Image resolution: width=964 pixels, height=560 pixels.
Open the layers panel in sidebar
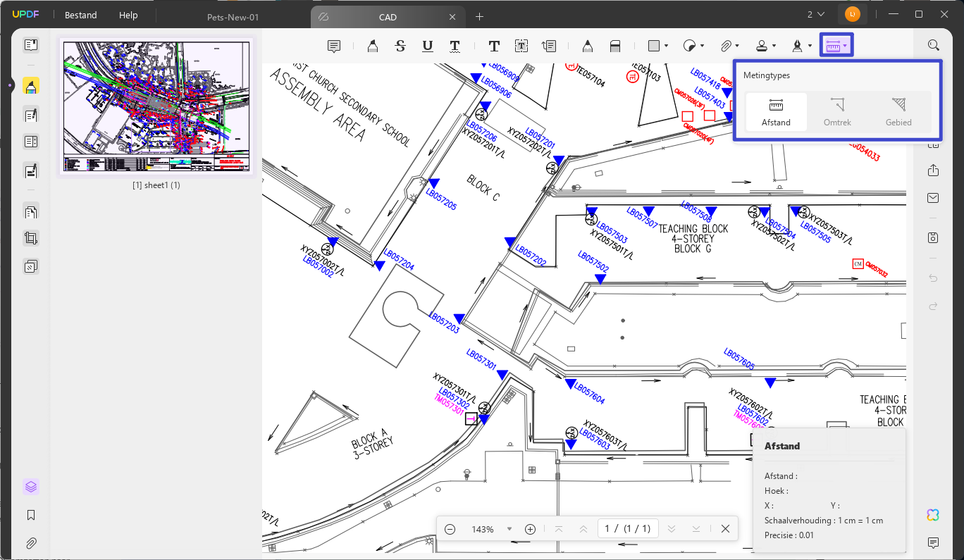coord(30,487)
